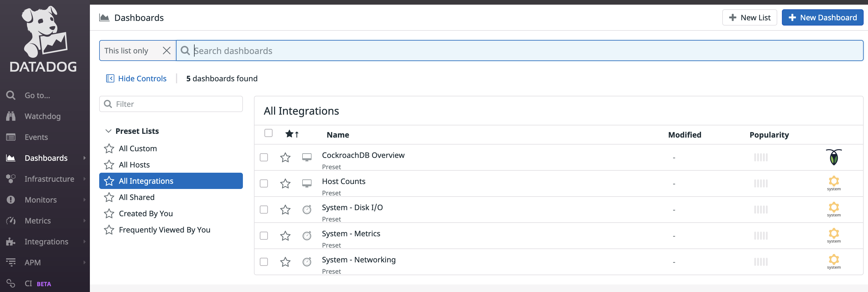The height and width of the screenshot is (292, 868).
Task: Open the Metrics section from sidebar
Action: click(x=11, y=220)
